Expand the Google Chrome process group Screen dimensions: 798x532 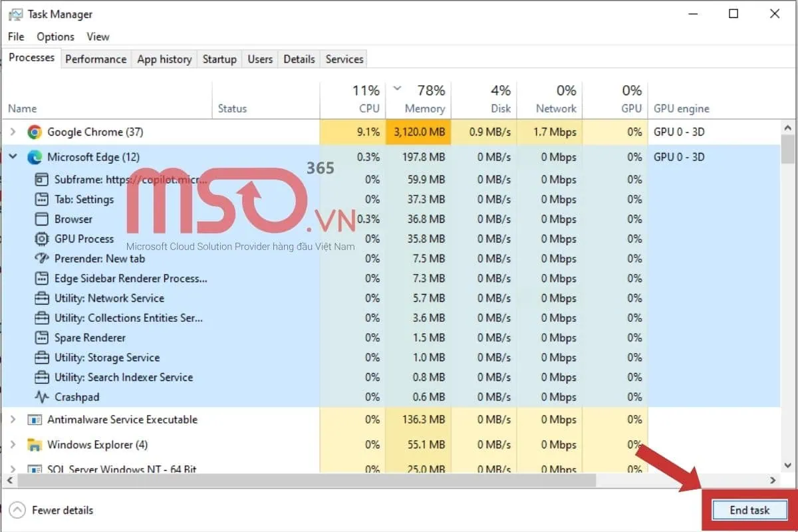click(12, 132)
